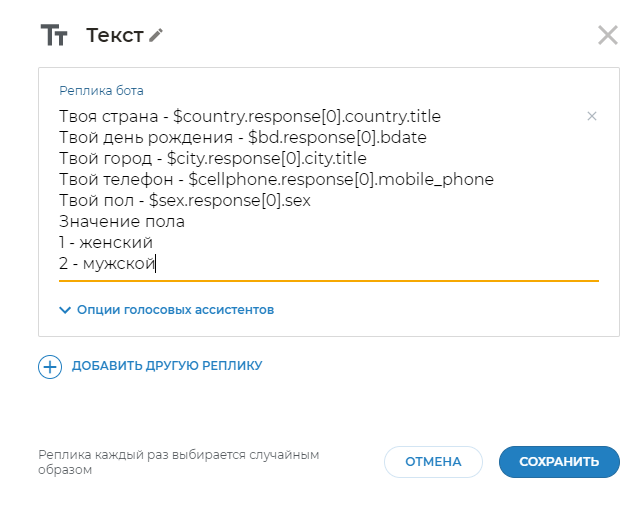Place cursor in the Твой день рождения line
This screenshot has height=505, width=644.
pos(243,138)
